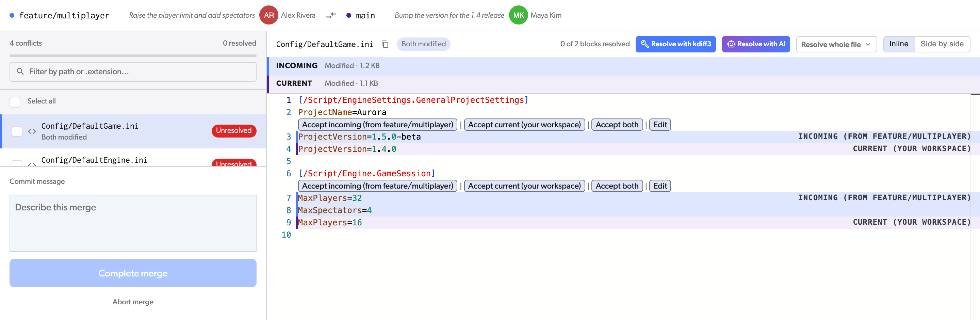
Task: Copy the Config/DefaultGame.ini file path
Action: tap(385, 44)
